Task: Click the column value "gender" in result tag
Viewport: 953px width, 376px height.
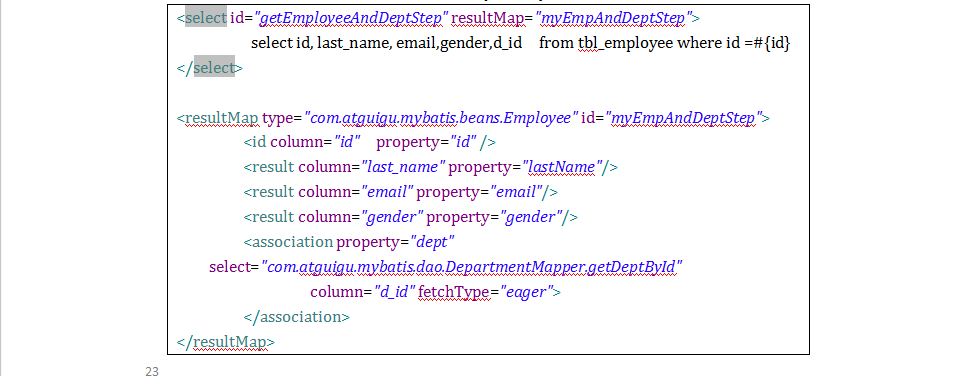Action: pos(392,217)
